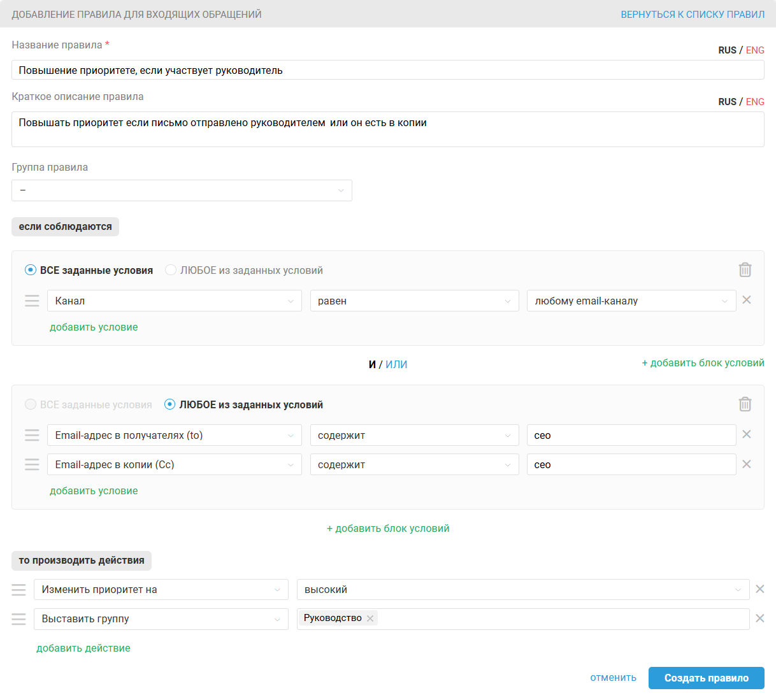Screen dimensions: 776x700
Task: Click ВЕРНУТЬСЯ К СПИСКУ ПРАВИЛ link
Action: pos(693,14)
